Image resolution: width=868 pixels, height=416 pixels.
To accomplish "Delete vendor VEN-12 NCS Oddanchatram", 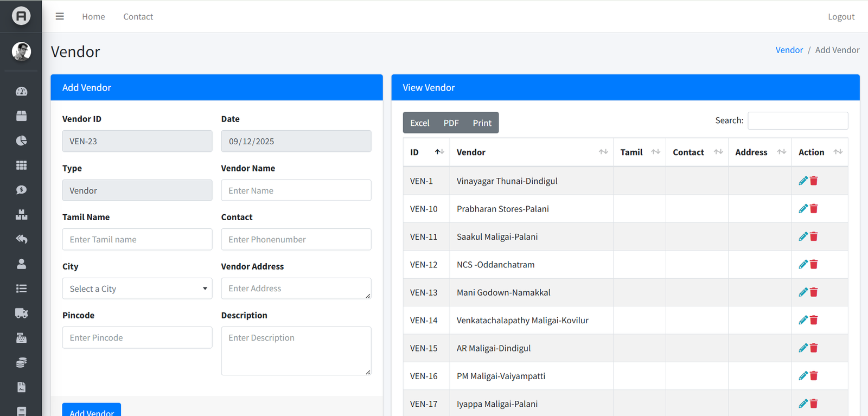I will 814,264.
